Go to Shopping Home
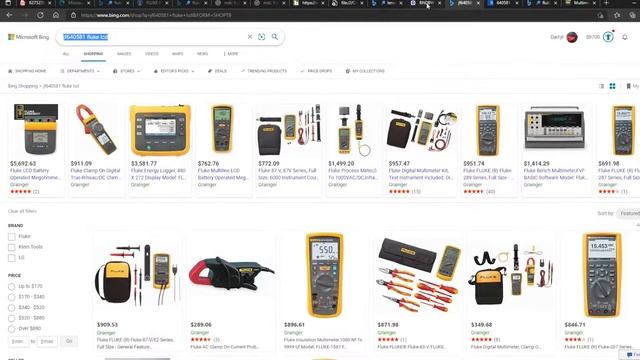The height and width of the screenshot is (360, 640). [27, 71]
